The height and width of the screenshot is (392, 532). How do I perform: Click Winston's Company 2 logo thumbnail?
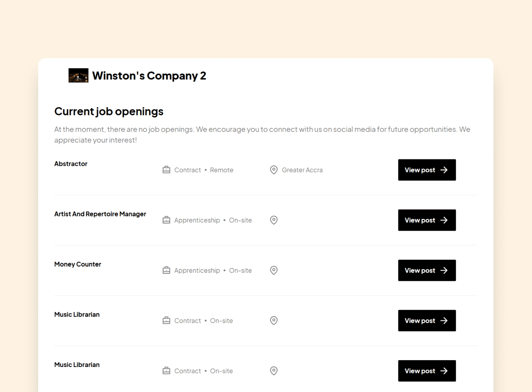[x=78, y=75]
